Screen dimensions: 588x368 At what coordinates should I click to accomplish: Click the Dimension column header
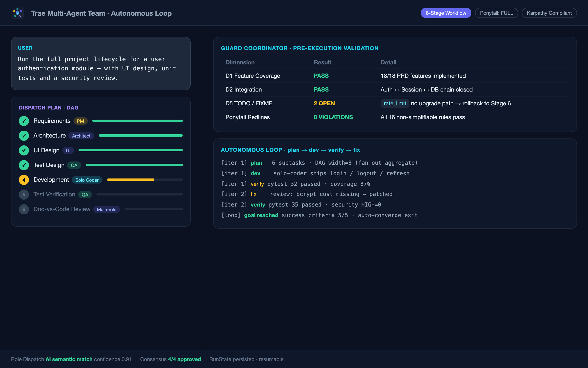point(240,62)
